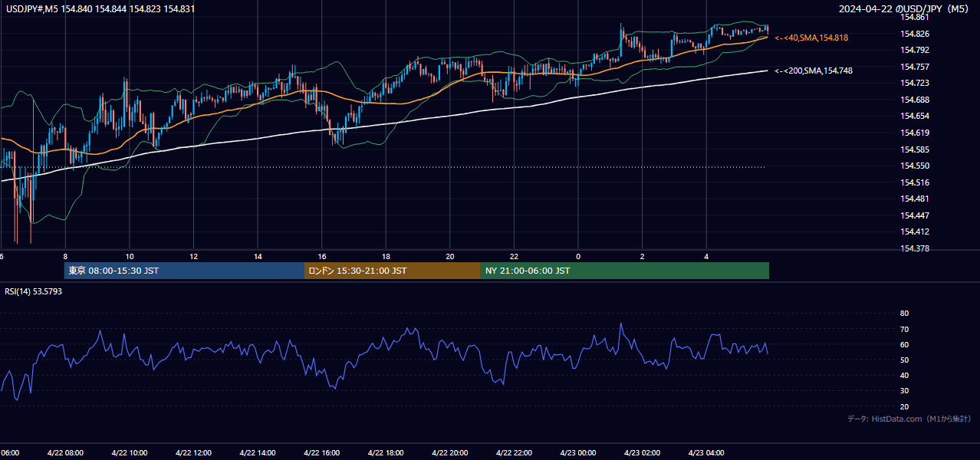Select the 東京 08:00-15:30 JST session bar

[x=184, y=271]
